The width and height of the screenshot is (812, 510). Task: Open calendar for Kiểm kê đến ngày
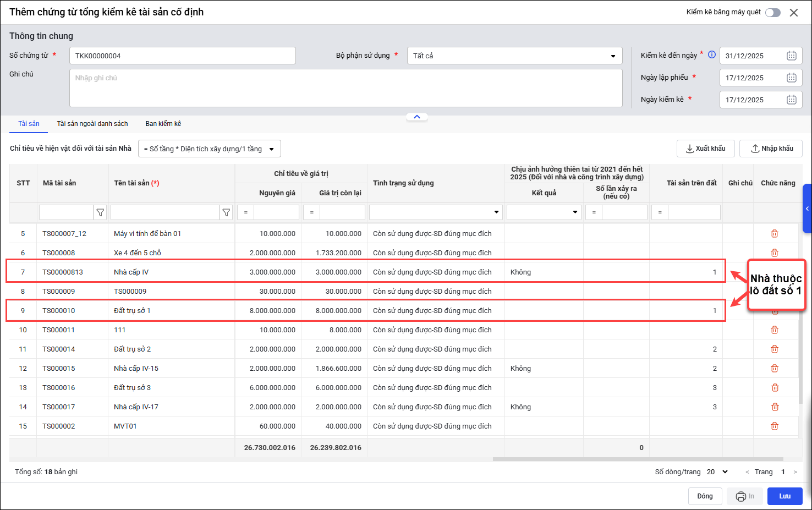(791, 56)
